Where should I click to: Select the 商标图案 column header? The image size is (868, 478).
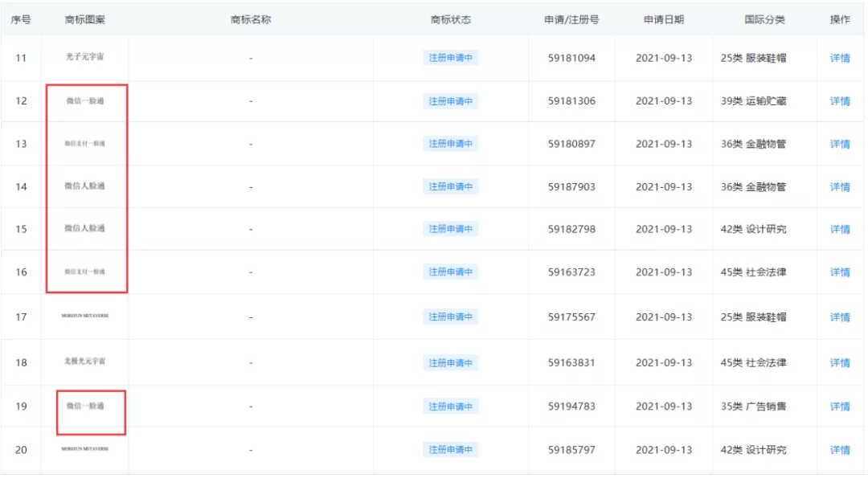[x=86, y=19]
